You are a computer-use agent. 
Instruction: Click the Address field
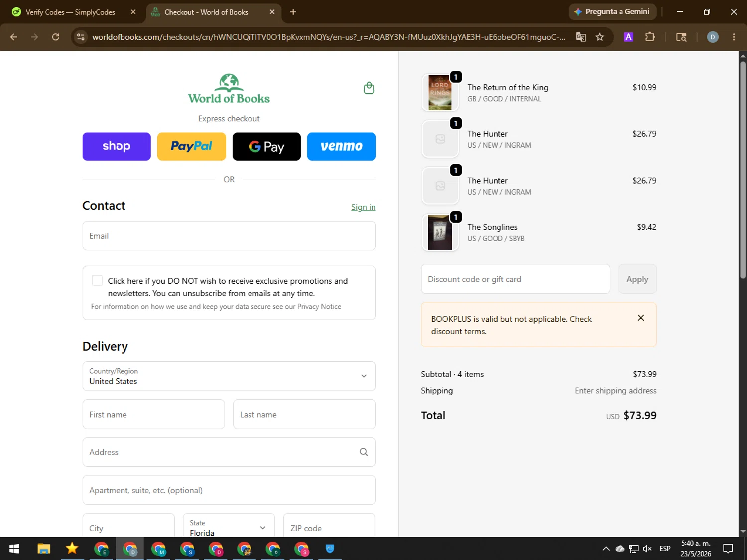tap(229, 452)
